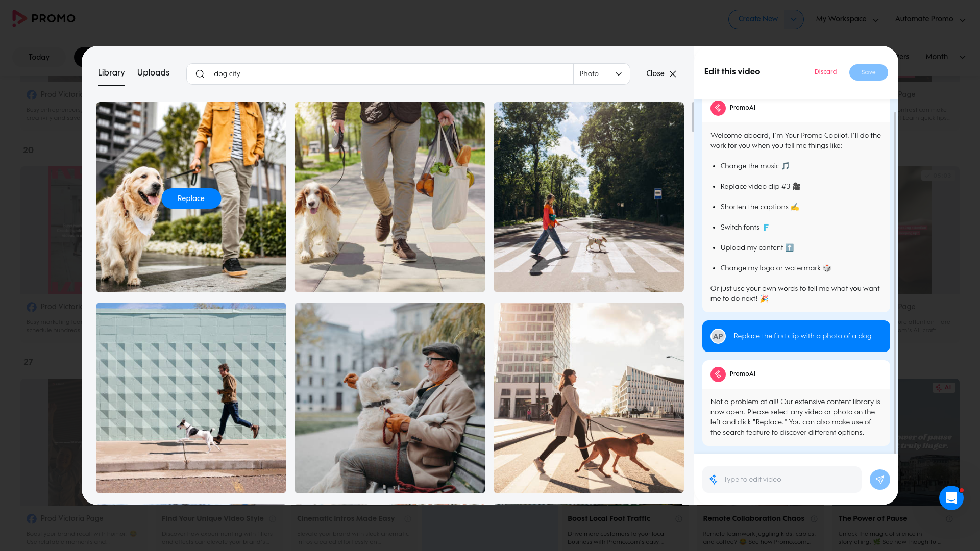Viewport: 980px width, 551px height.
Task: Expand the Automate Promo menu
Action: click(x=930, y=19)
